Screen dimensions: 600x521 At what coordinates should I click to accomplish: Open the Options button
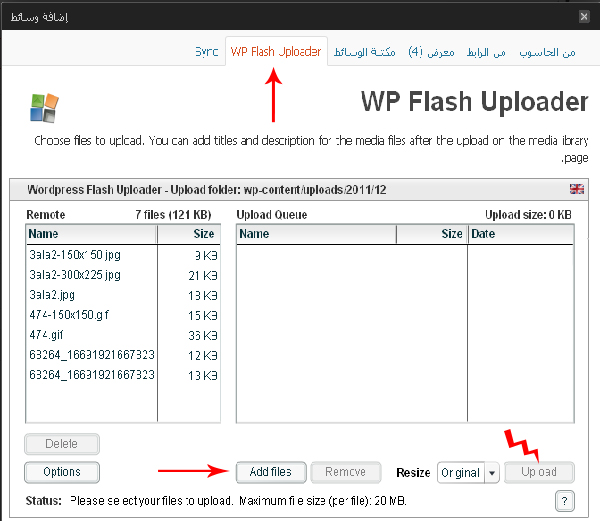(62, 472)
